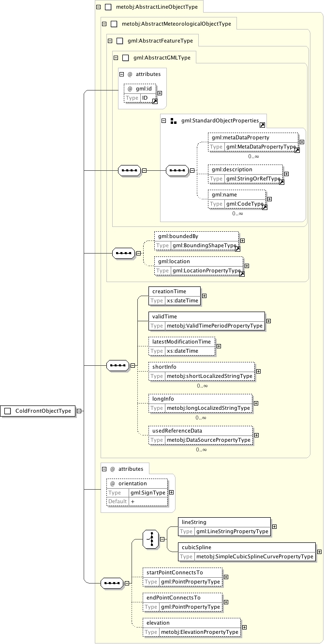The image size is (324, 644).
Task: Follow gml:StandardObjectProperties link arrow
Action: pos(262,124)
